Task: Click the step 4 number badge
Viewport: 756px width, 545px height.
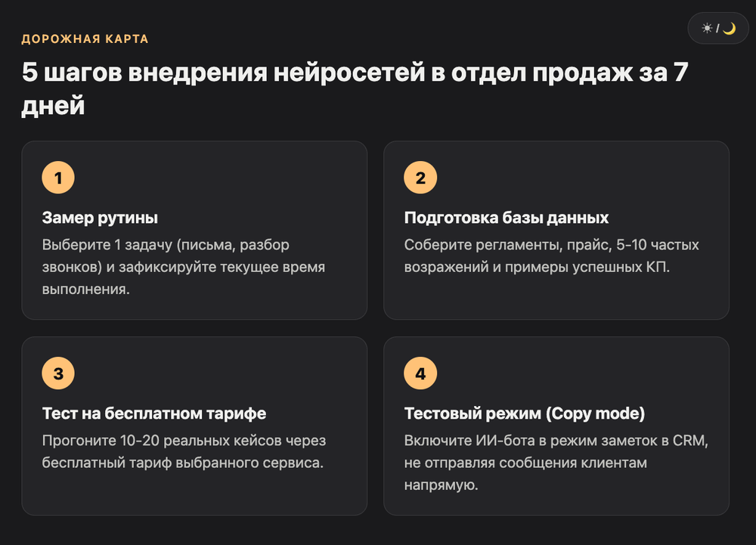Action: 420,373
